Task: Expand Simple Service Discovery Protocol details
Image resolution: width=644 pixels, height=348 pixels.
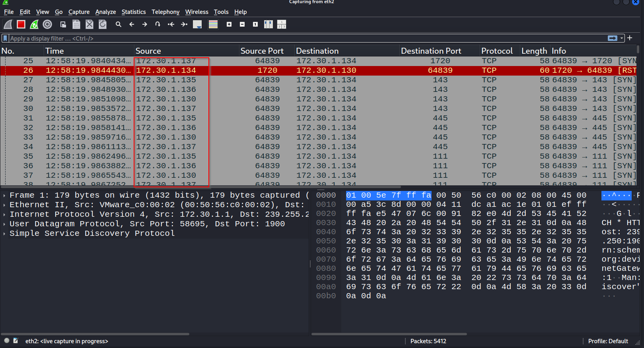Action: click(4, 233)
